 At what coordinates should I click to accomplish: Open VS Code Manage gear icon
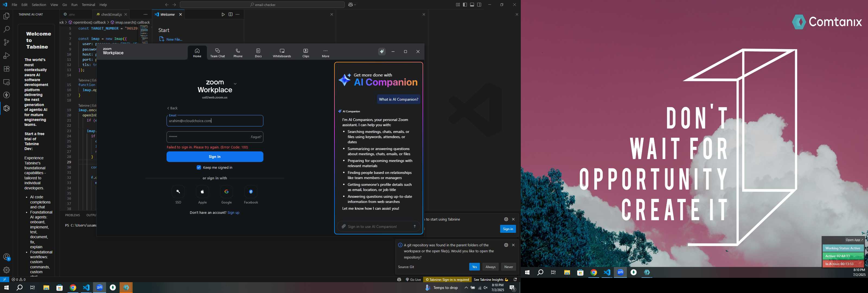coord(7,270)
